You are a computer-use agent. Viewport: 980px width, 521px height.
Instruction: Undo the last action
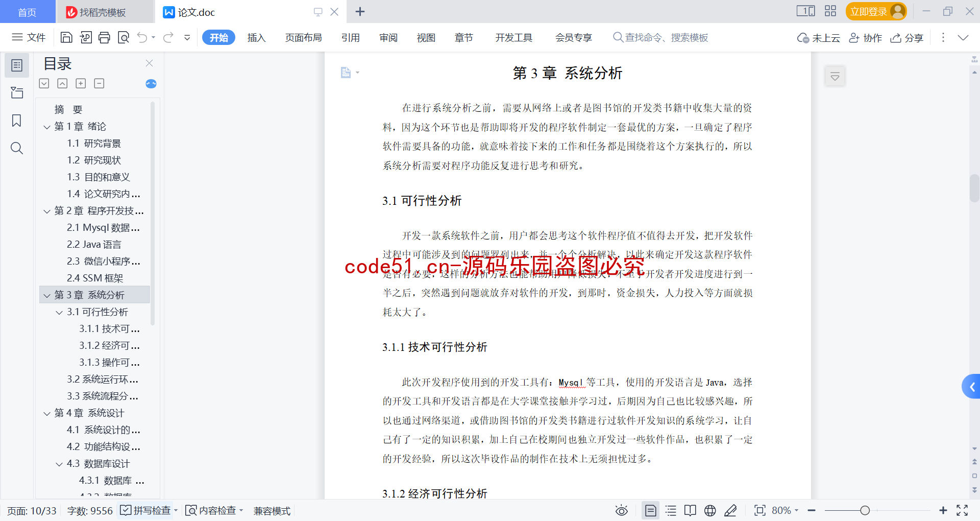point(142,37)
